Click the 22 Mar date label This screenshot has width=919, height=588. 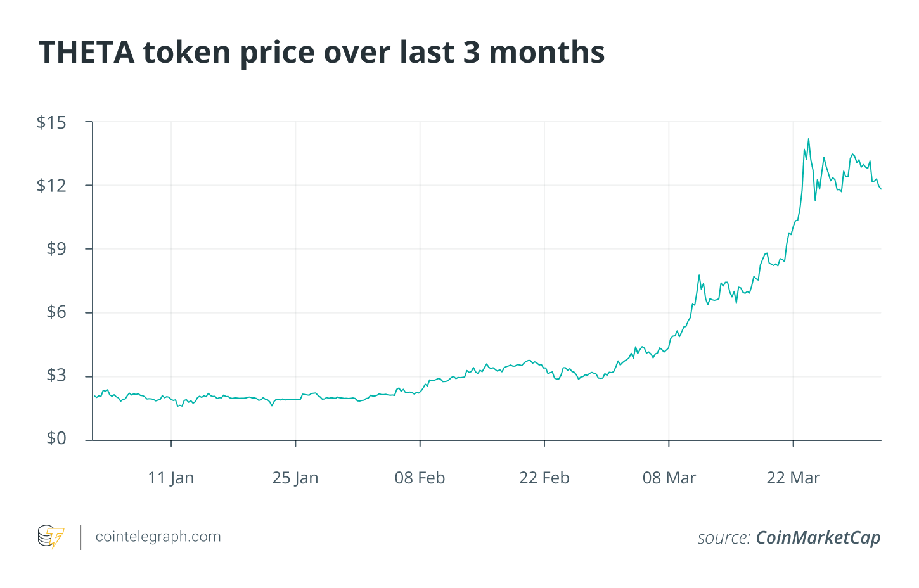(x=793, y=478)
